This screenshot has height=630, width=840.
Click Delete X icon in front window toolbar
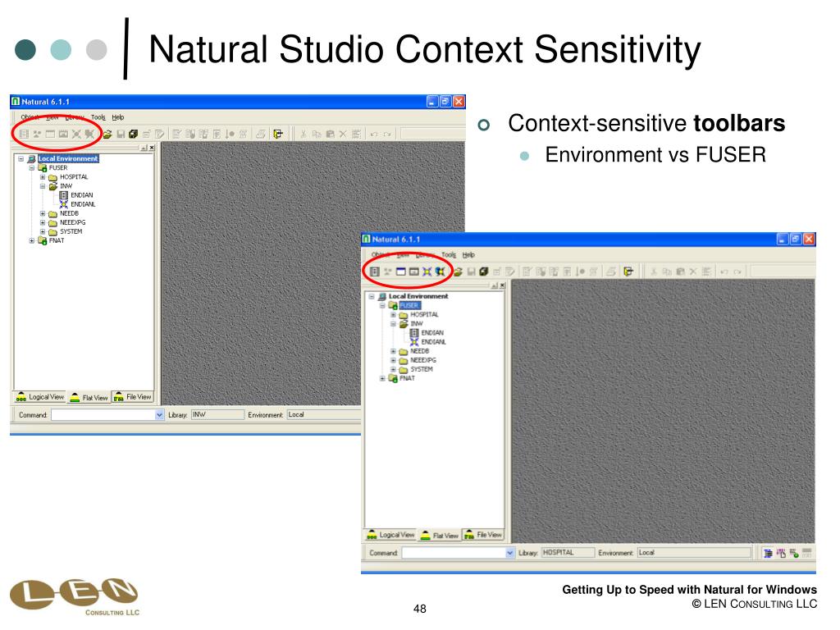click(693, 272)
